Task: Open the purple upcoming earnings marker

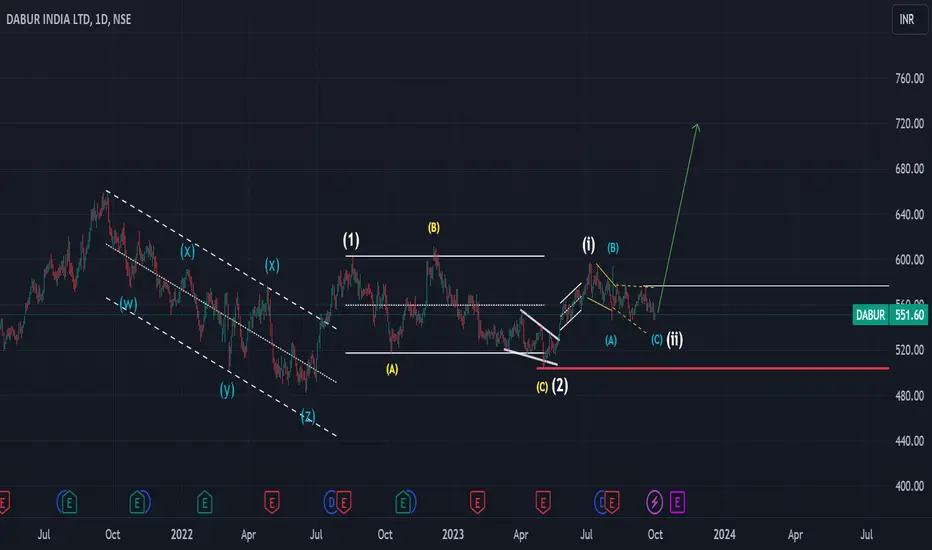Action: (x=677, y=502)
